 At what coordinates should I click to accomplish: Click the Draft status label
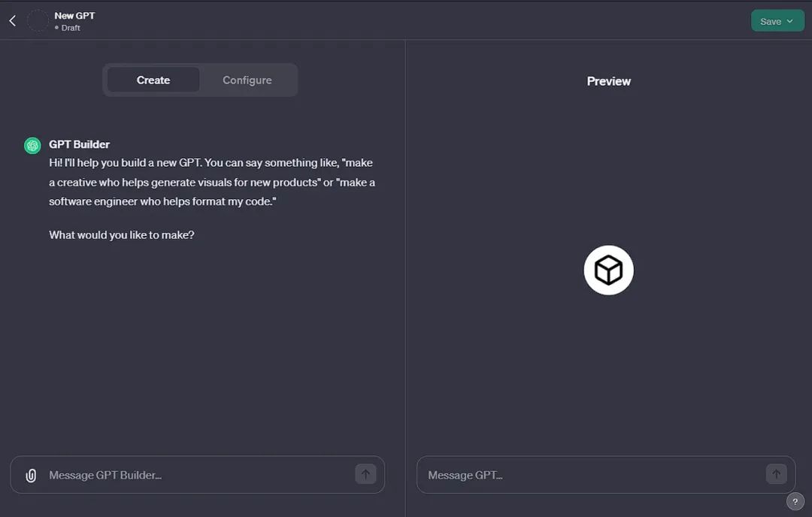coord(70,28)
